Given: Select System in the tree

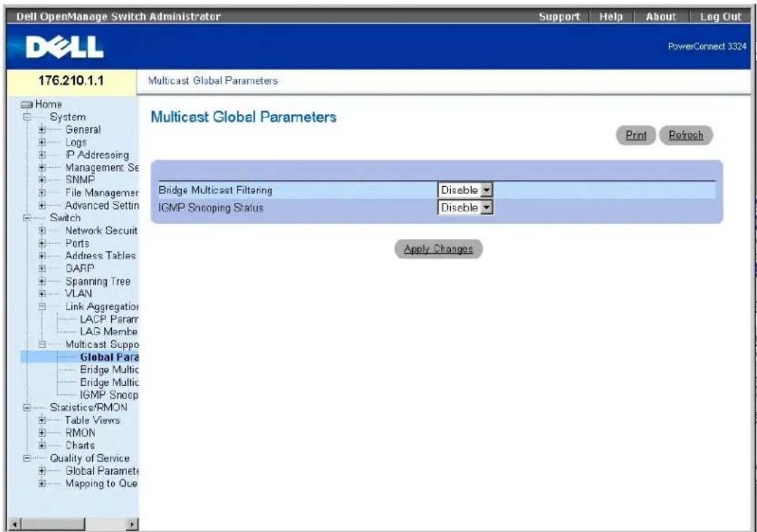Looking at the screenshot, I should click(x=68, y=117).
